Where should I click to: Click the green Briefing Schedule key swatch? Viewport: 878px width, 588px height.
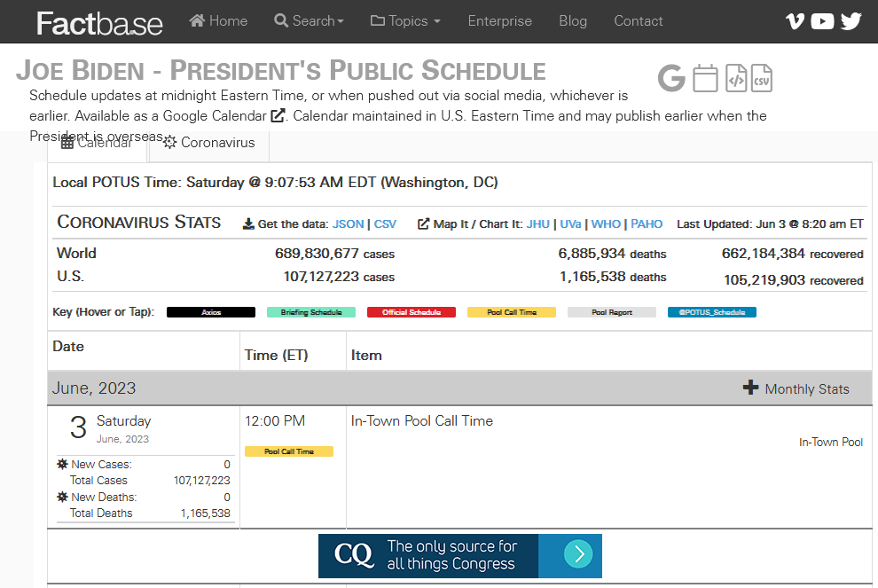point(310,312)
